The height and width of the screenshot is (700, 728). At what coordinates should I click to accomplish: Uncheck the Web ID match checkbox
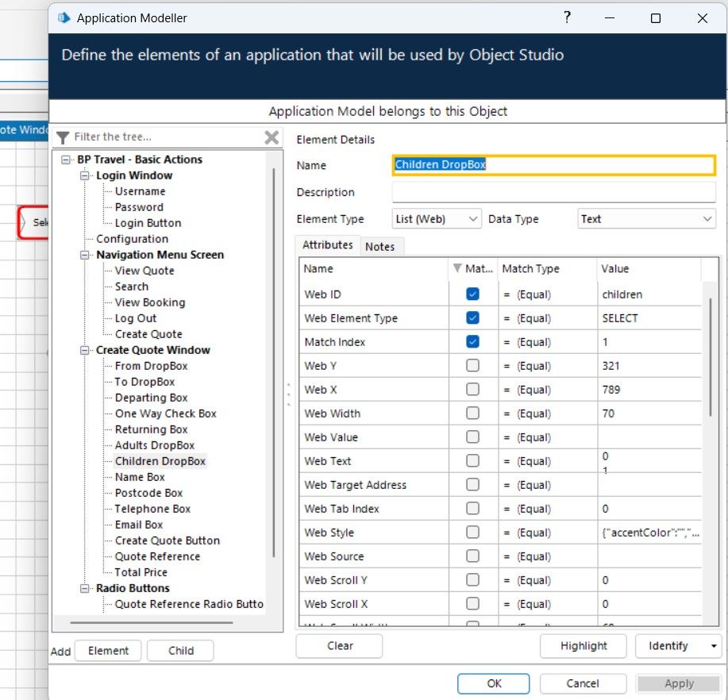point(473,294)
